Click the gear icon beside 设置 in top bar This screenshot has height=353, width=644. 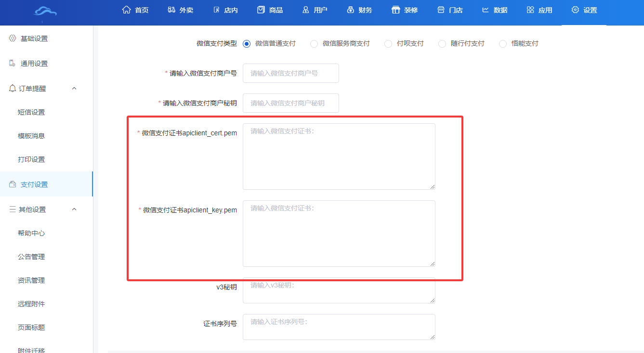click(575, 10)
